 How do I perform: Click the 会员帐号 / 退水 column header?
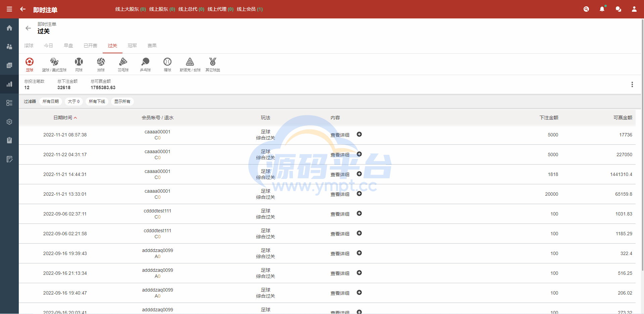pos(157,118)
